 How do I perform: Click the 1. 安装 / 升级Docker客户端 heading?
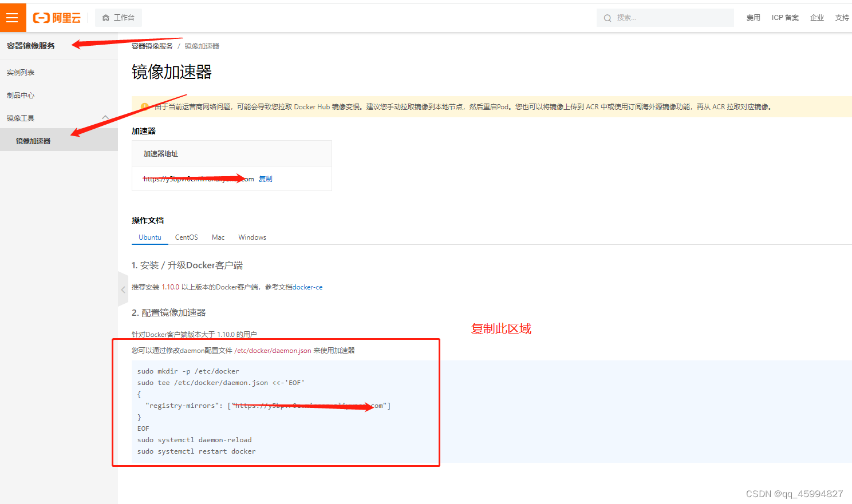tap(187, 265)
